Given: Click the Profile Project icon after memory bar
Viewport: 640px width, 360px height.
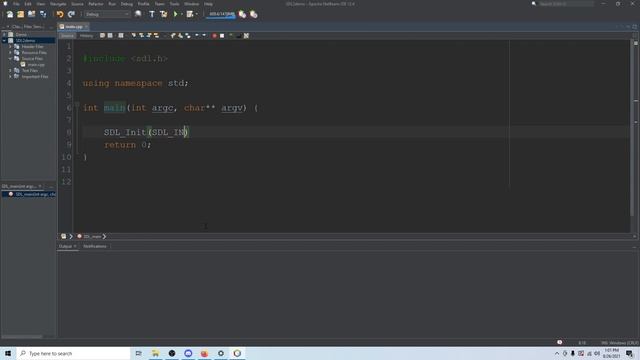Looking at the screenshot, I should [242, 14].
